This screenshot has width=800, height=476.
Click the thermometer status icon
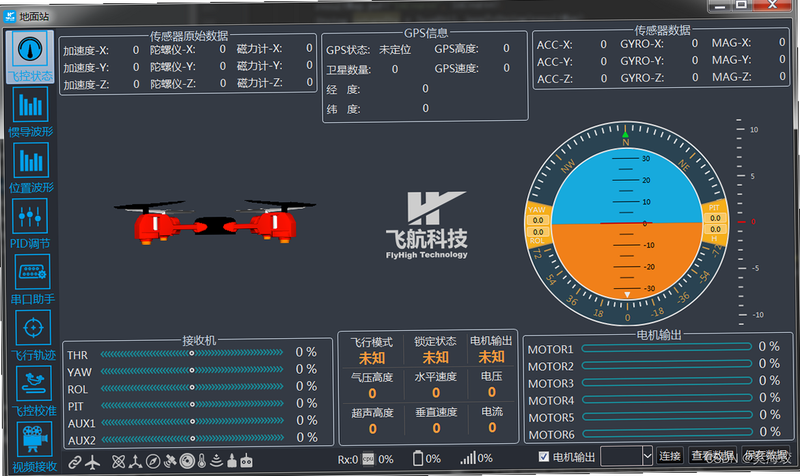202,461
